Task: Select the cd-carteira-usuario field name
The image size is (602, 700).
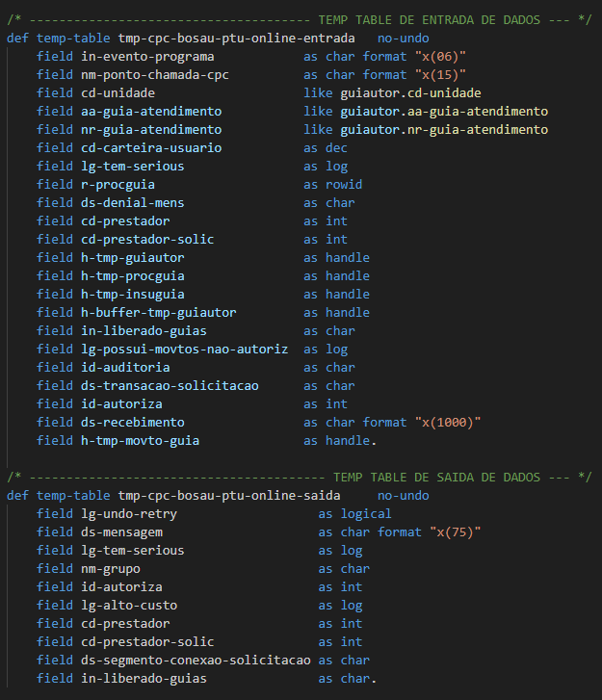Action: (x=151, y=148)
